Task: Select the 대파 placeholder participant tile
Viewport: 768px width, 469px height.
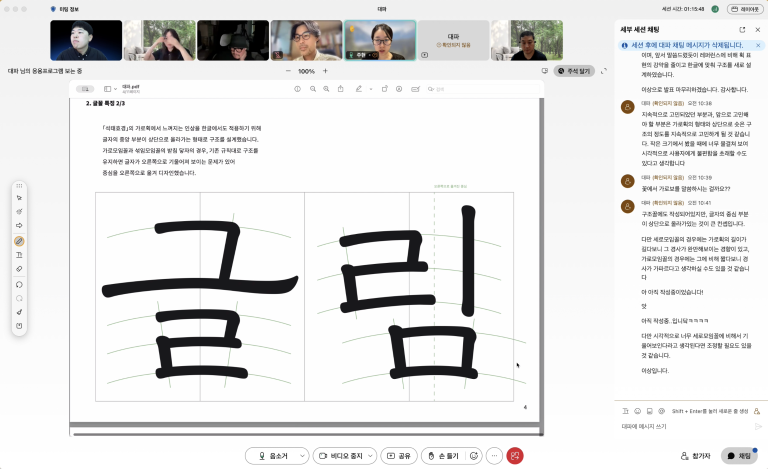Action: 454,40
